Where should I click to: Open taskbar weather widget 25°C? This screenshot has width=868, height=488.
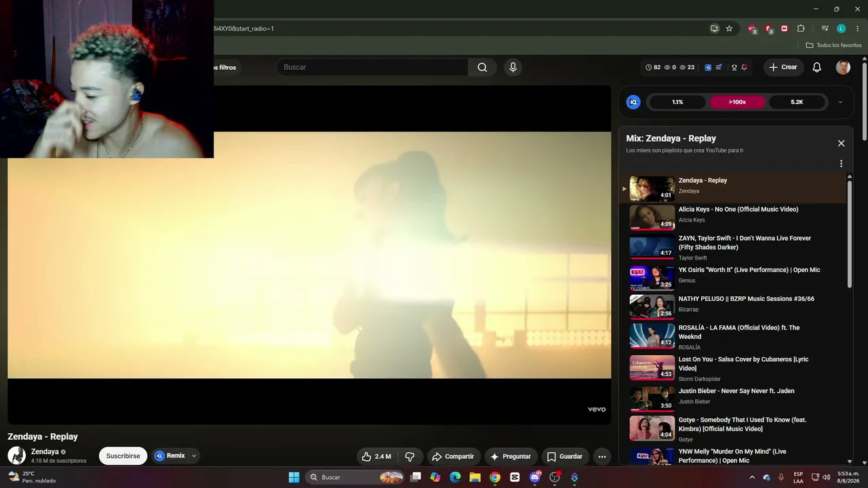pyautogui.click(x=33, y=477)
